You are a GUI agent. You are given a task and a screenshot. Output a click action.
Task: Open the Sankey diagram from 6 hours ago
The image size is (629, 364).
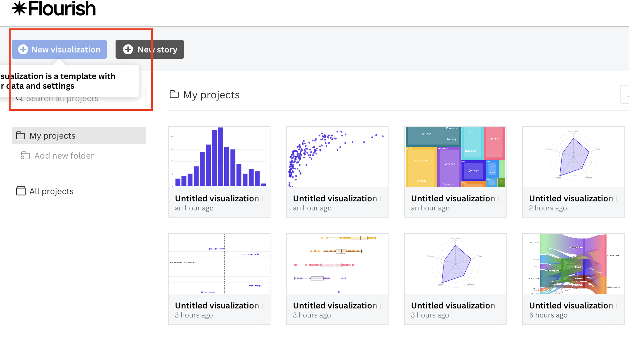573,264
